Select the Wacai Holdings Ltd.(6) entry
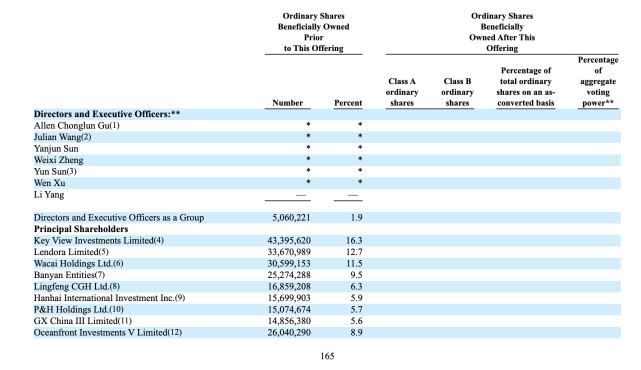The width and height of the screenshot is (641, 370). click(x=78, y=263)
